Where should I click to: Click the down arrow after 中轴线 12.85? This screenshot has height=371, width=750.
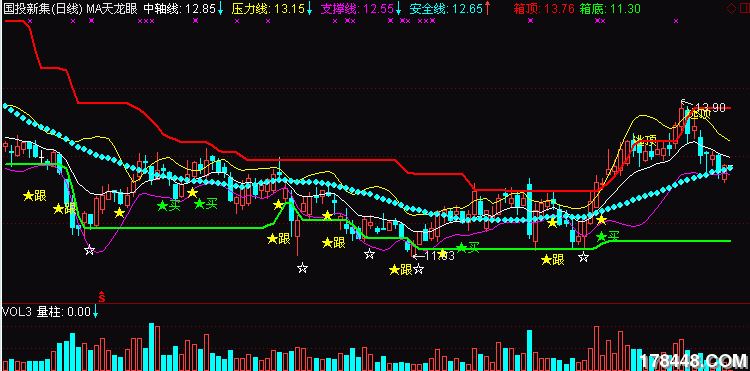click(220, 8)
